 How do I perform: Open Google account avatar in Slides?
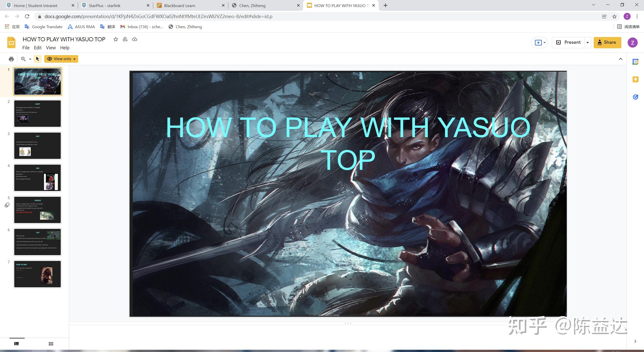pyautogui.click(x=632, y=43)
